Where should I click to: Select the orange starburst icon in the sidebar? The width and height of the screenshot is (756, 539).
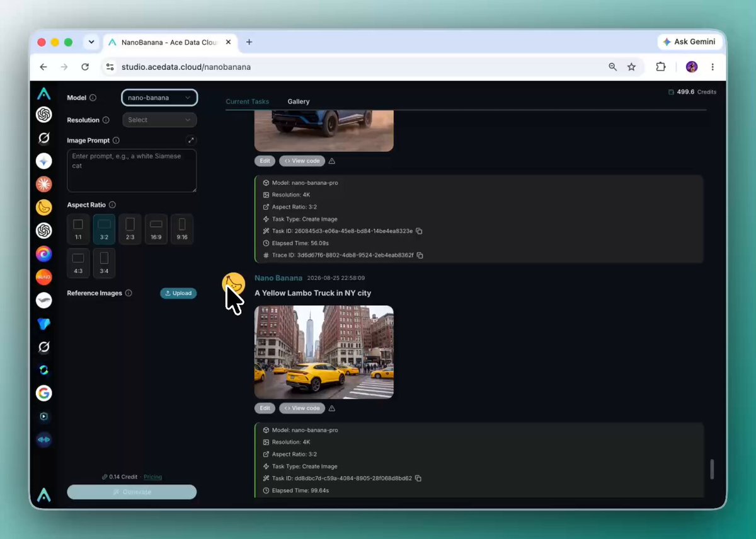(x=43, y=184)
